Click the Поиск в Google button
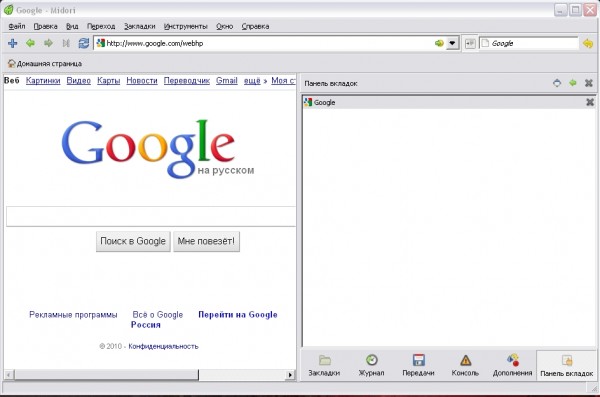 coord(133,241)
